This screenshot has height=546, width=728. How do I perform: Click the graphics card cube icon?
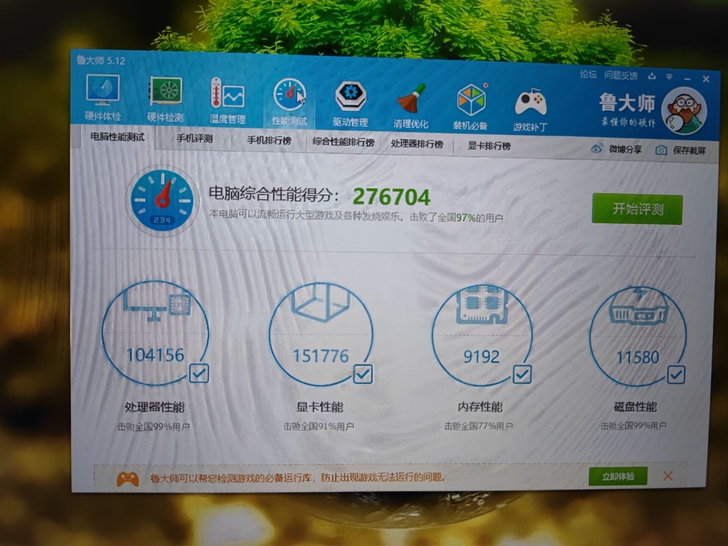click(321, 302)
